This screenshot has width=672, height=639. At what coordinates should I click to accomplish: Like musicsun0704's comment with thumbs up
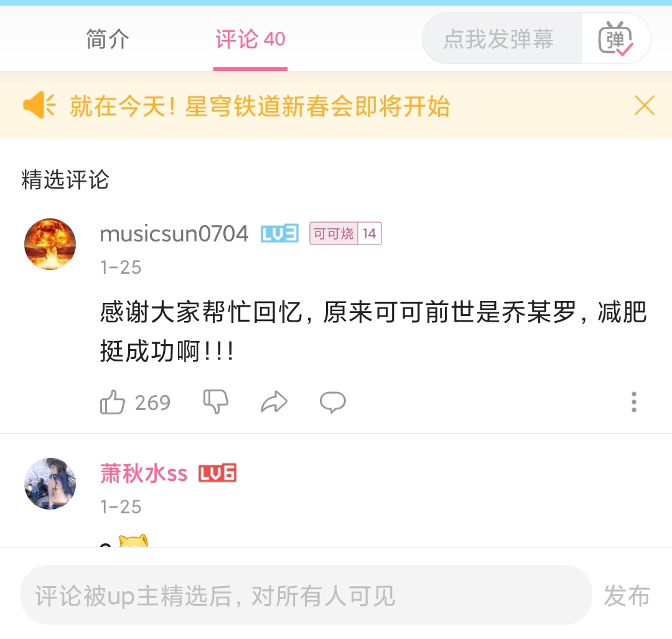113,402
